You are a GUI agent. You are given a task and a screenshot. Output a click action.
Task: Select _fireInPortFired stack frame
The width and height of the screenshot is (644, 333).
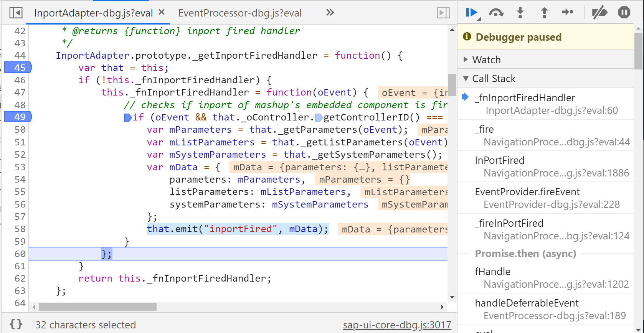(x=545, y=229)
